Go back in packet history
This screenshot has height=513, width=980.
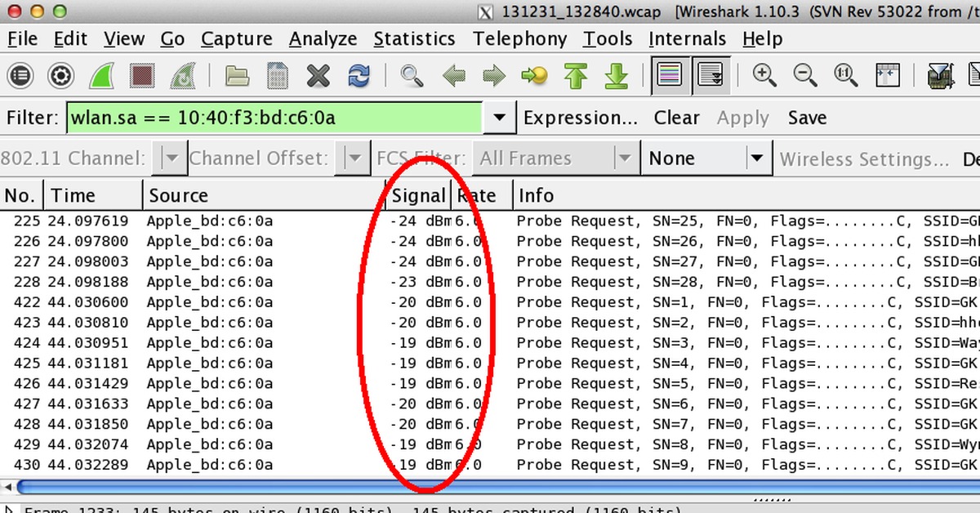coord(453,76)
